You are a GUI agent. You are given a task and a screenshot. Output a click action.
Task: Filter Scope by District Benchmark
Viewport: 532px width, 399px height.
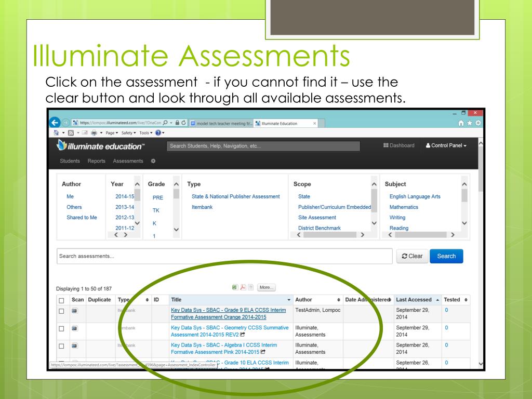tap(320, 228)
